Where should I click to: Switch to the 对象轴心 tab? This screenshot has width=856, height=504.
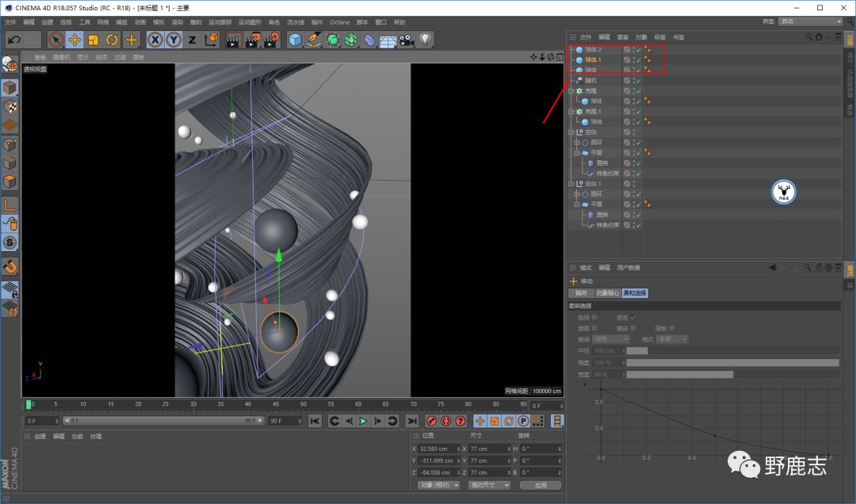pos(607,293)
